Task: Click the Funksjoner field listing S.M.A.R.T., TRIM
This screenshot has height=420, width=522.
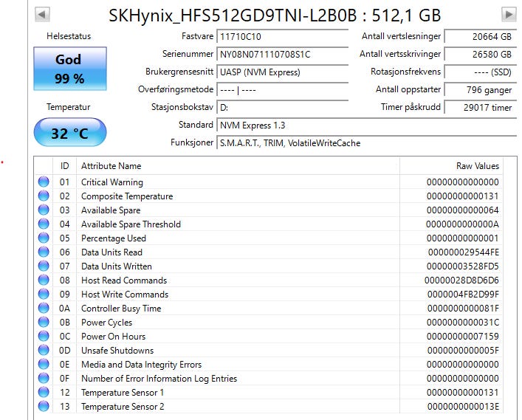Action: (366, 143)
